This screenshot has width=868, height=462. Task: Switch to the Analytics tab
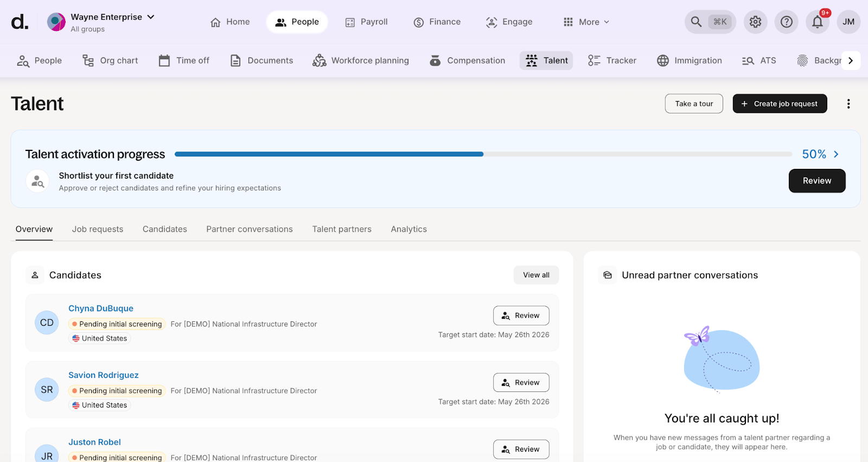pos(409,229)
